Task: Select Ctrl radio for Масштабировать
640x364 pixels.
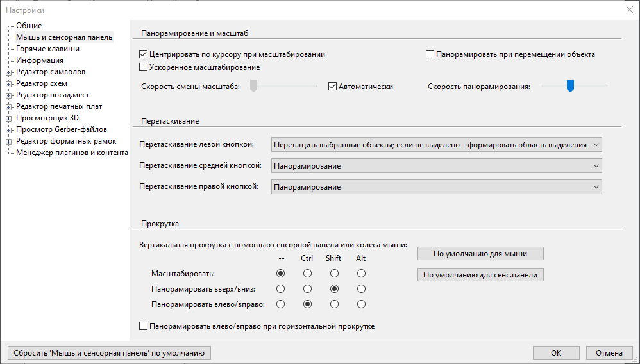Action: pyautogui.click(x=307, y=274)
